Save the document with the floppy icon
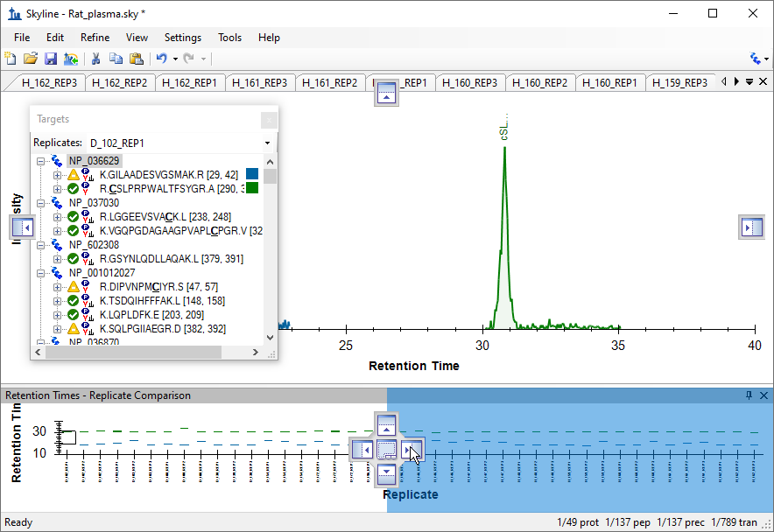This screenshot has width=774, height=532. coord(51,59)
